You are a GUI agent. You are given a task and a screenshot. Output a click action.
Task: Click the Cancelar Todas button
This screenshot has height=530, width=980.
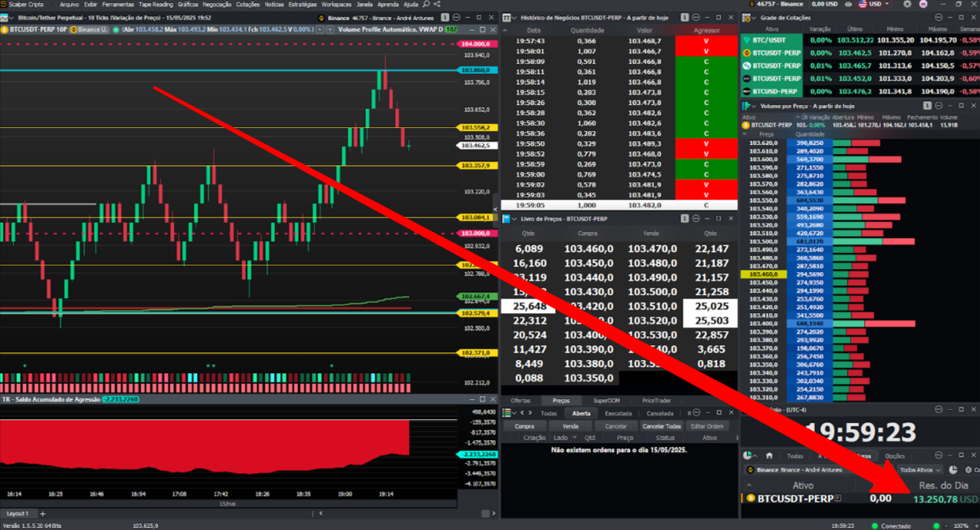pos(662,426)
